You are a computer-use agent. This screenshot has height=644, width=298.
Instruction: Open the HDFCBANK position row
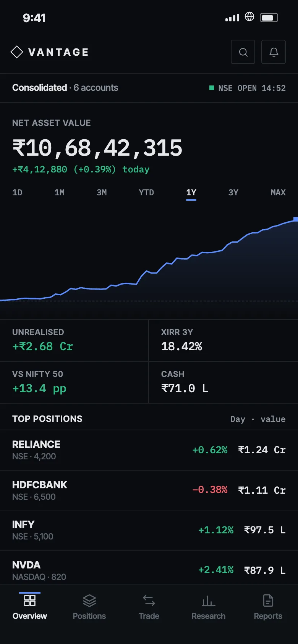(149, 490)
